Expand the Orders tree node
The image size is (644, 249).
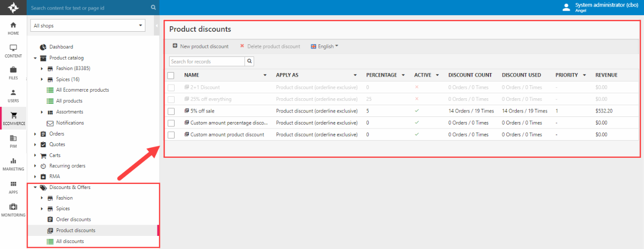35,134
